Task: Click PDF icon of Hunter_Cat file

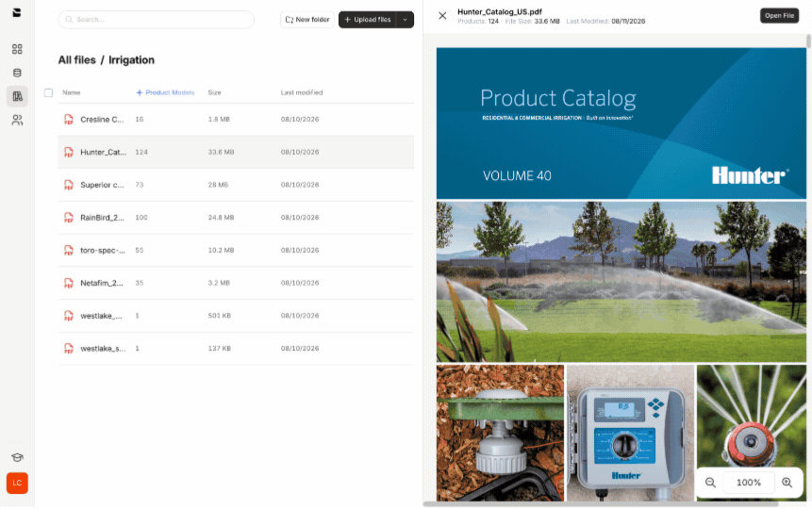Action: point(68,153)
